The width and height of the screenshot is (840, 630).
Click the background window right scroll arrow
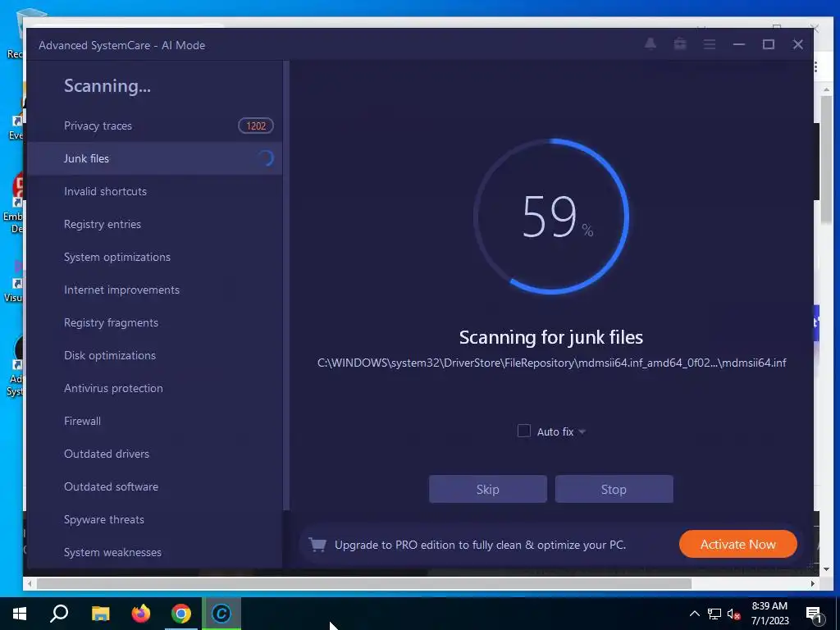pos(813,583)
